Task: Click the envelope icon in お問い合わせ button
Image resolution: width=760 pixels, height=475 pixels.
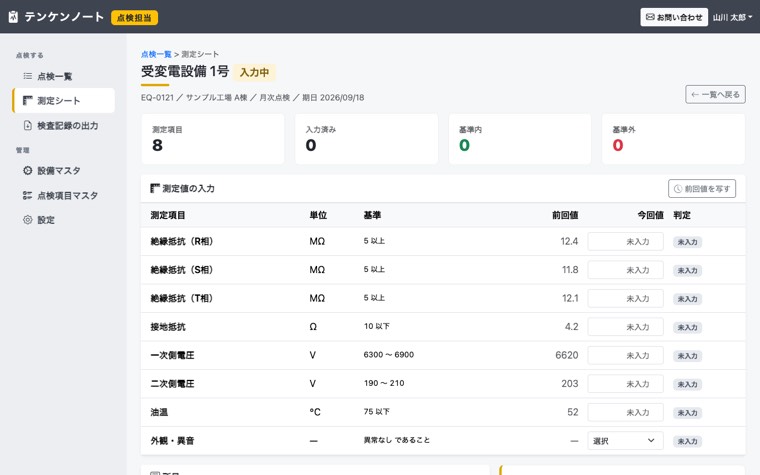Action: (650, 17)
